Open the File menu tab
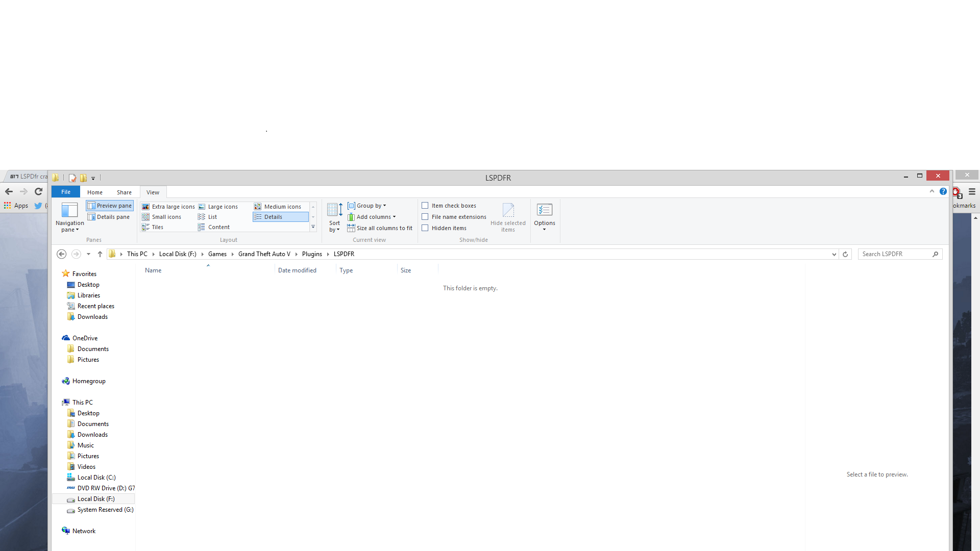Image resolution: width=980 pixels, height=551 pixels. click(66, 192)
